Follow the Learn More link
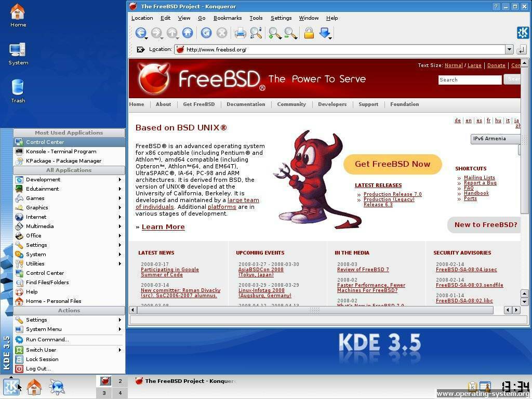This screenshot has width=532, height=399. [x=163, y=227]
